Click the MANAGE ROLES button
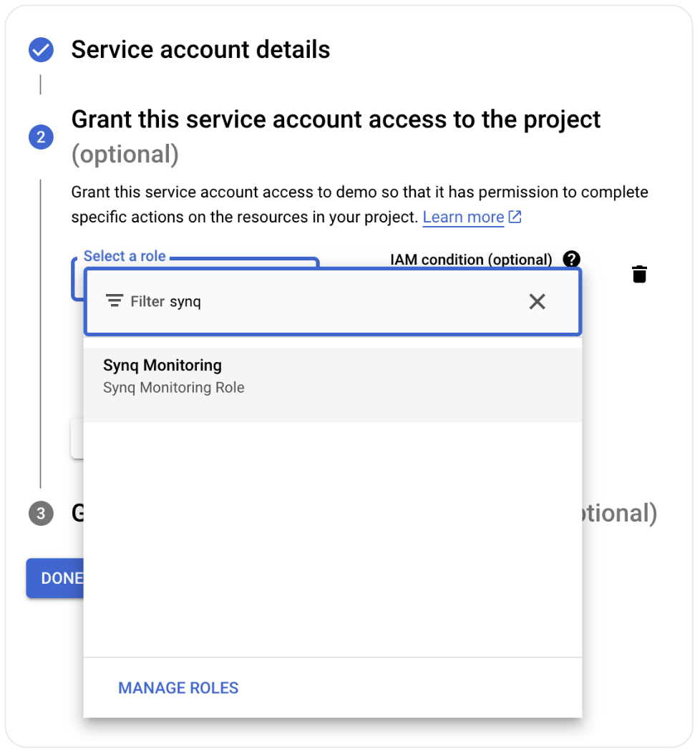Image resolution: width=700 pixels, height=754 pixels. (178, 688)
